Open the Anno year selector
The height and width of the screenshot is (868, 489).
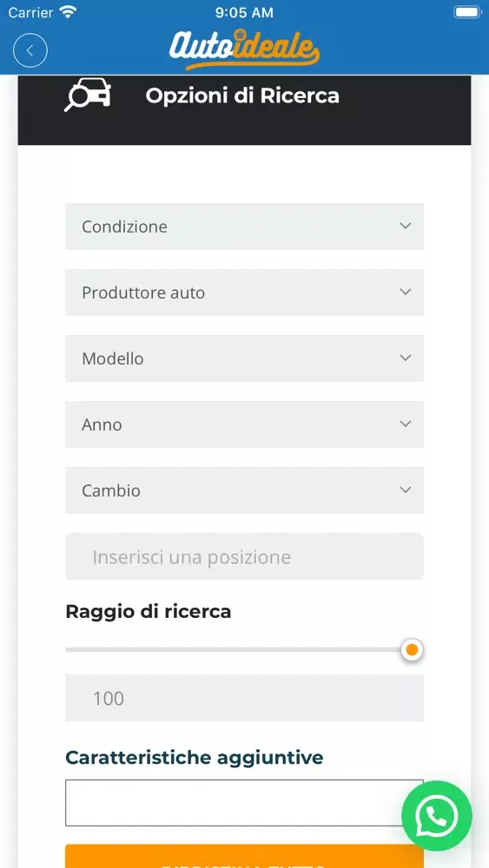(244, 424)
